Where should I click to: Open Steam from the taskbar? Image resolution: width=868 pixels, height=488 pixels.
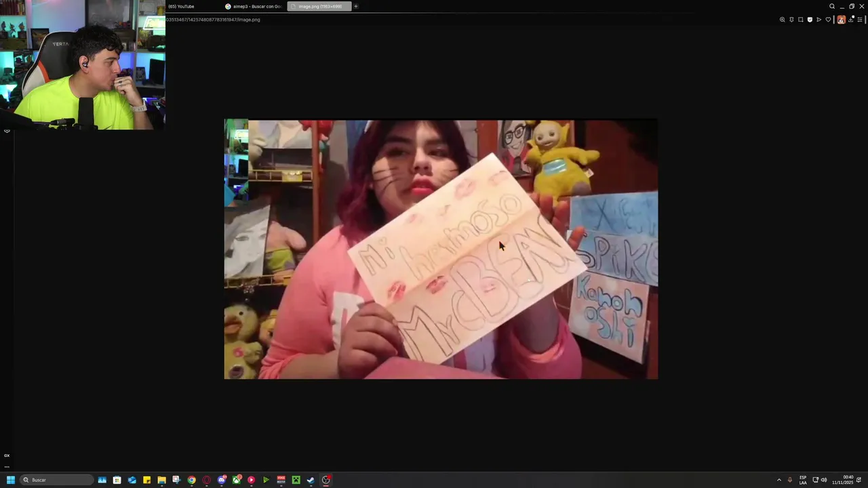[x=311, y=480]
